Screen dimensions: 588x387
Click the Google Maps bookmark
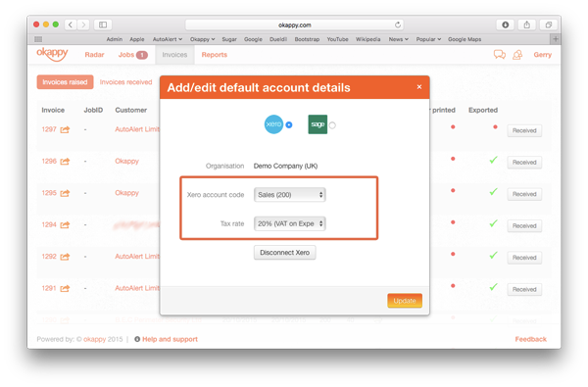point(465,39)
